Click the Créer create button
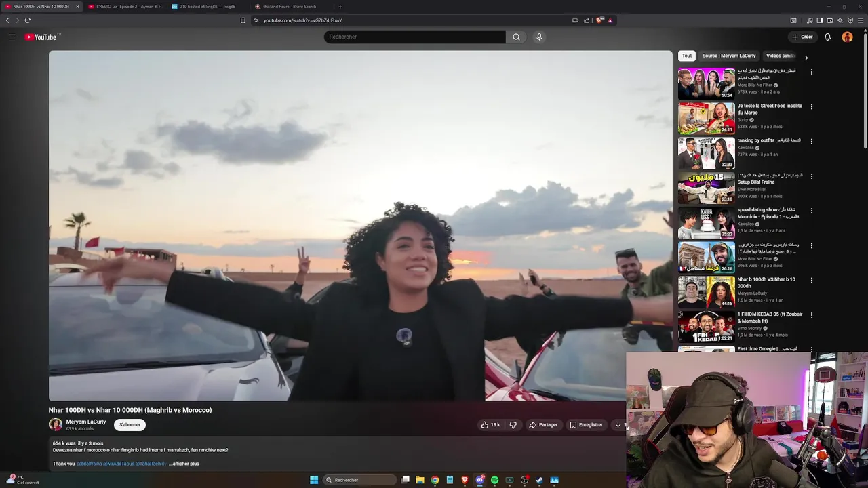Image resolution: width=868 pixels, height=488 pixels. [x=802, y=37]
